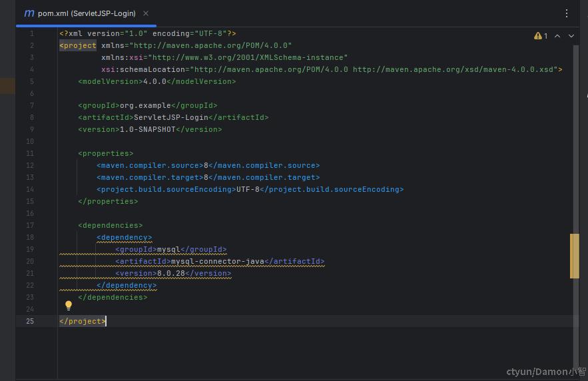Click the maven.compiler.target line
588x381 pixels.
[208, 177]
